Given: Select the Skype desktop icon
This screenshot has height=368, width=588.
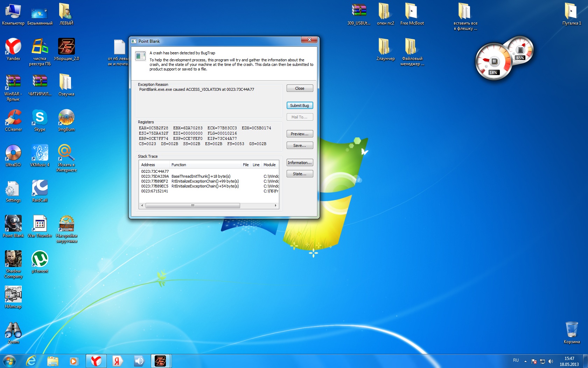Looking at the screenshot, I should click(40, 120).
